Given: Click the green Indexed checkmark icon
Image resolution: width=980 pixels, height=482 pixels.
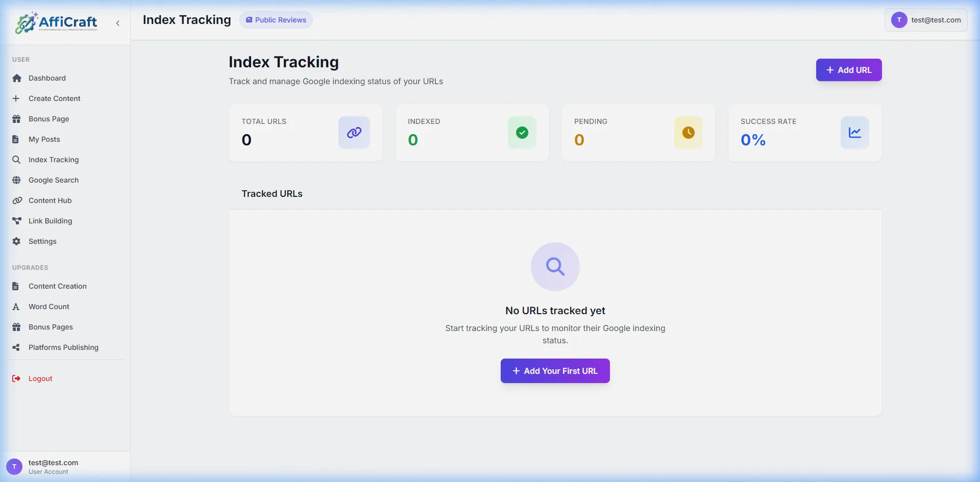Looking at the screenshot, I should [x=522, y=132].
